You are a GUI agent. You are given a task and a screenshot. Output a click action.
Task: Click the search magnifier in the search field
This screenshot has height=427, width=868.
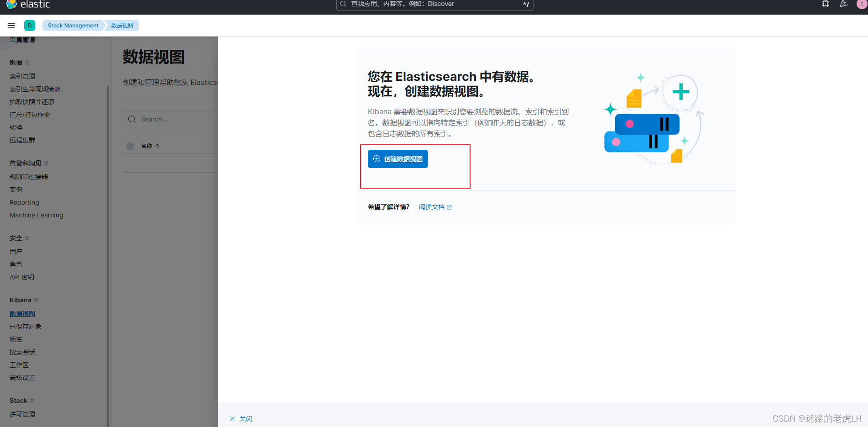point(342,4)
